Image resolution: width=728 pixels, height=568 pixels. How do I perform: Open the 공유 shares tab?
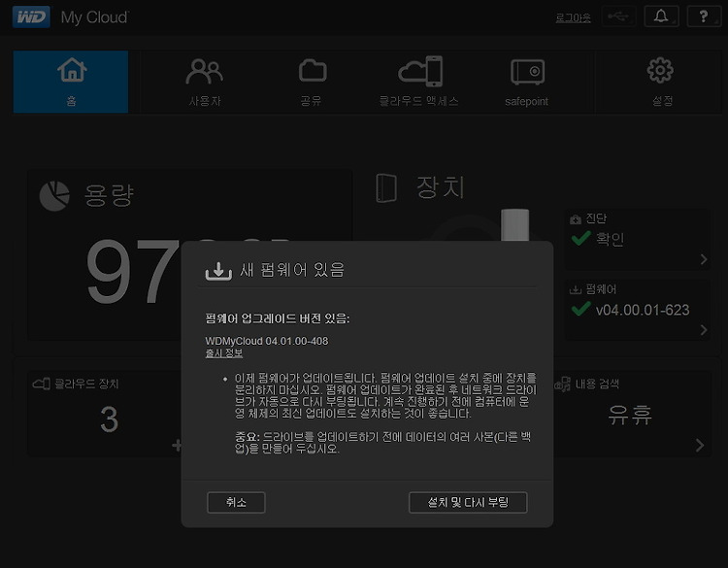pos(312,82)
